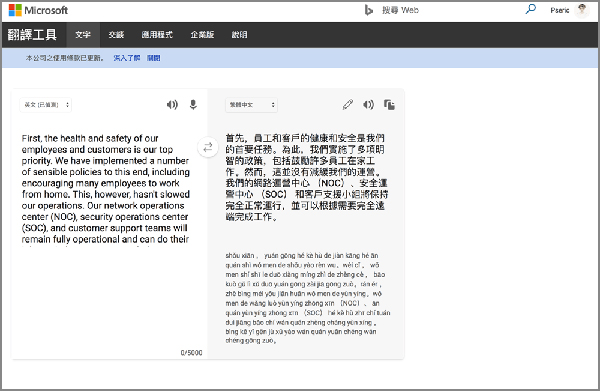Open the Pseric profile avatar
This screenshot has width=600, height=391.
click(582, 10)
